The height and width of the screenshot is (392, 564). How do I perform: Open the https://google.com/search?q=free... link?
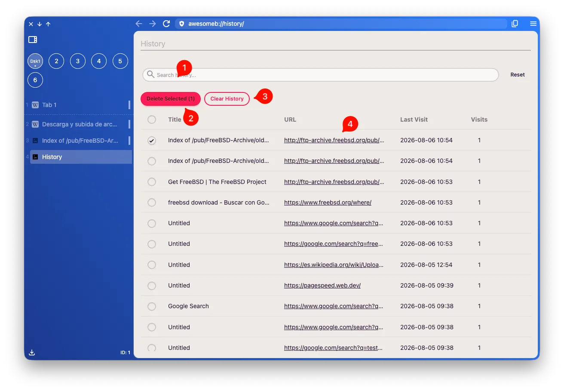point(334,244)
